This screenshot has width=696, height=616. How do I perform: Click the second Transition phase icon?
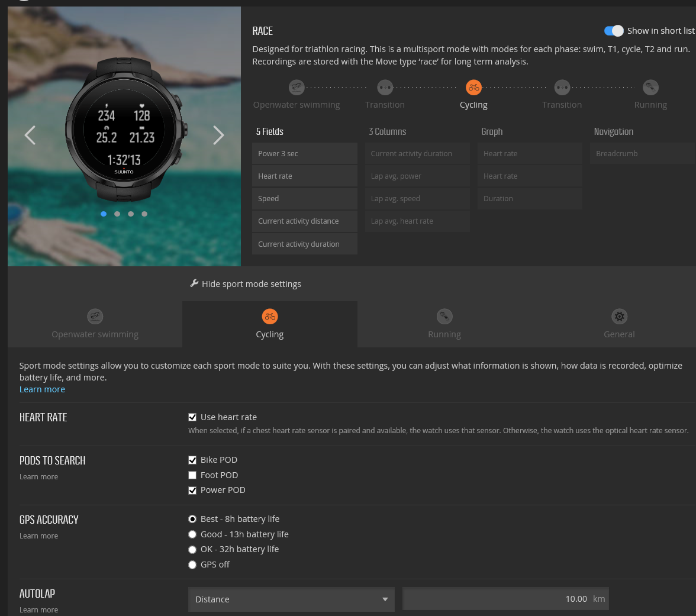click(x=562, y=86)
